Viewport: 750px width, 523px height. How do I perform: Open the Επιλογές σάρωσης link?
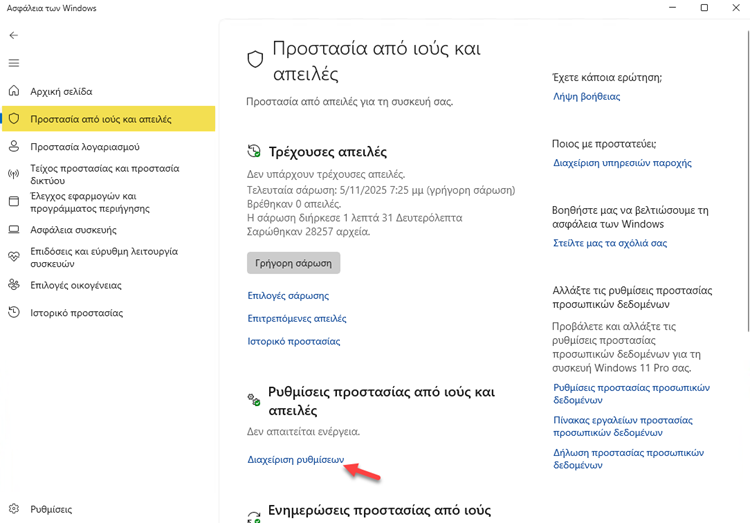click(x=288, y=296)
